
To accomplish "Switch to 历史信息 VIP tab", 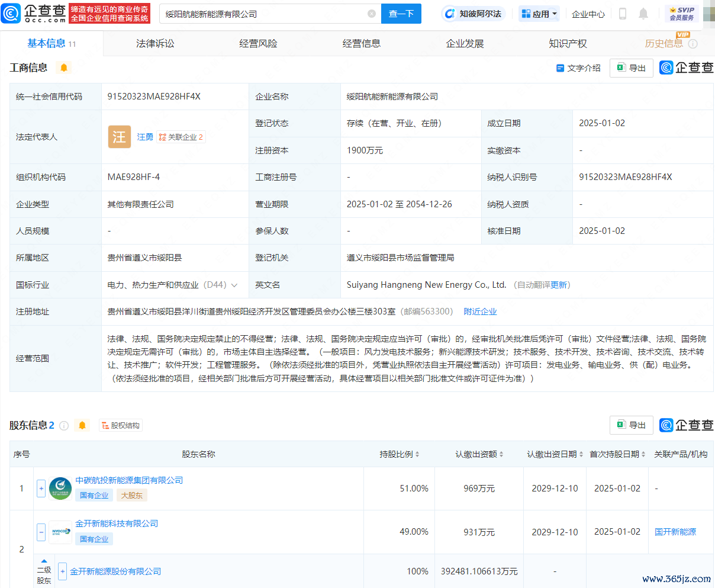I will coord(664,43).
